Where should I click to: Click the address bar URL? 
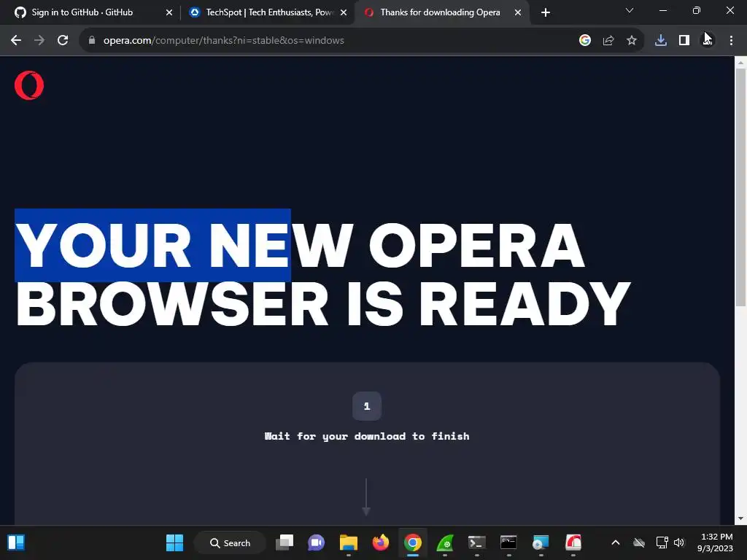click(224, 41)
